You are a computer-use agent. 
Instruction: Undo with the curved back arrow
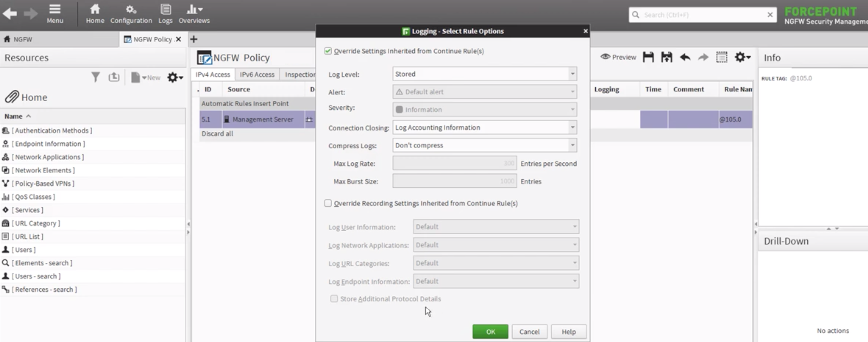[x=685, y=57]
